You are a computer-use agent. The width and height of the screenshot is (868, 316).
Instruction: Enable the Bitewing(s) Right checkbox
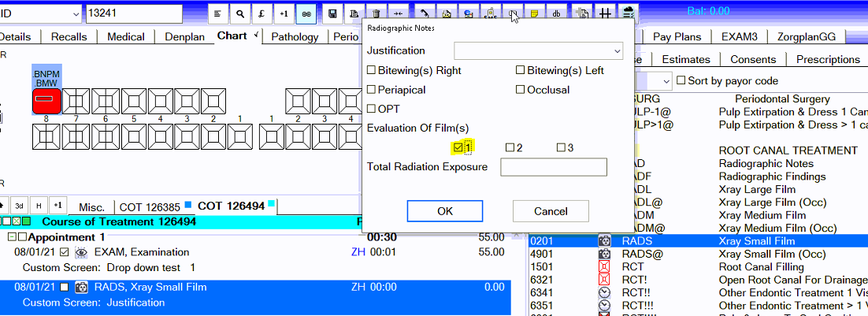click(372, 70)
